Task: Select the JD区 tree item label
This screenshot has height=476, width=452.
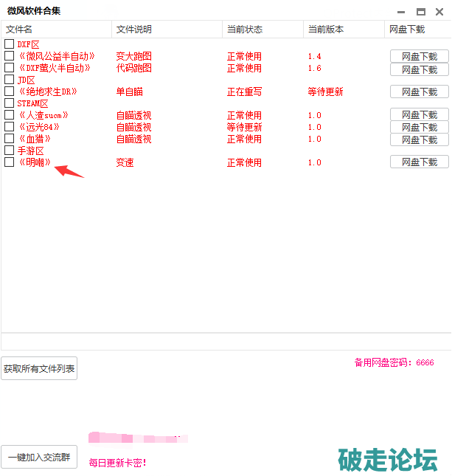Action: (27, 80)
